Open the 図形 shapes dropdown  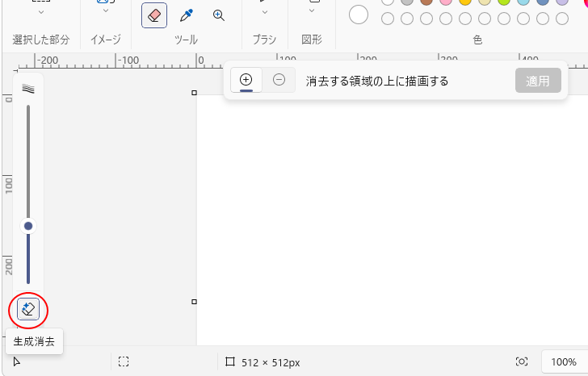point(312,11)
